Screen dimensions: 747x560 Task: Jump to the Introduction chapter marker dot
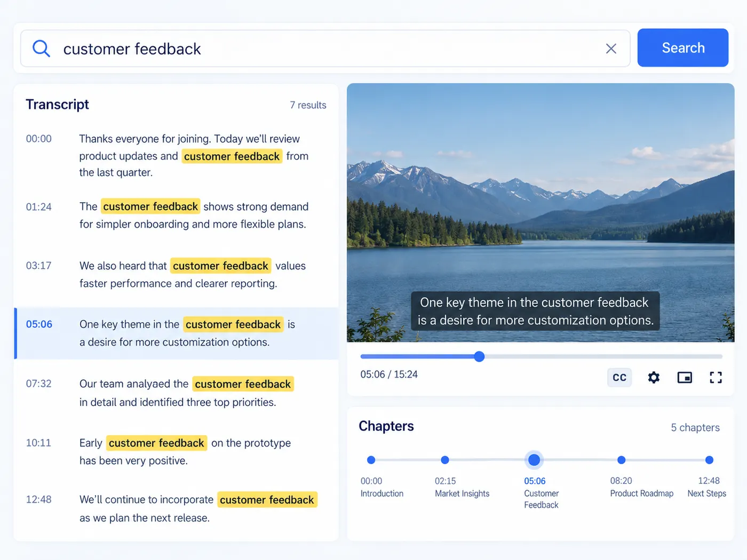[371, 460]
